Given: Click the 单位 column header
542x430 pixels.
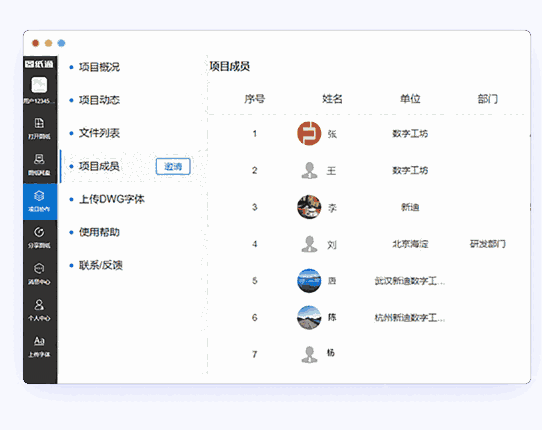Looking at the screenshot, I should coord(410,99).
